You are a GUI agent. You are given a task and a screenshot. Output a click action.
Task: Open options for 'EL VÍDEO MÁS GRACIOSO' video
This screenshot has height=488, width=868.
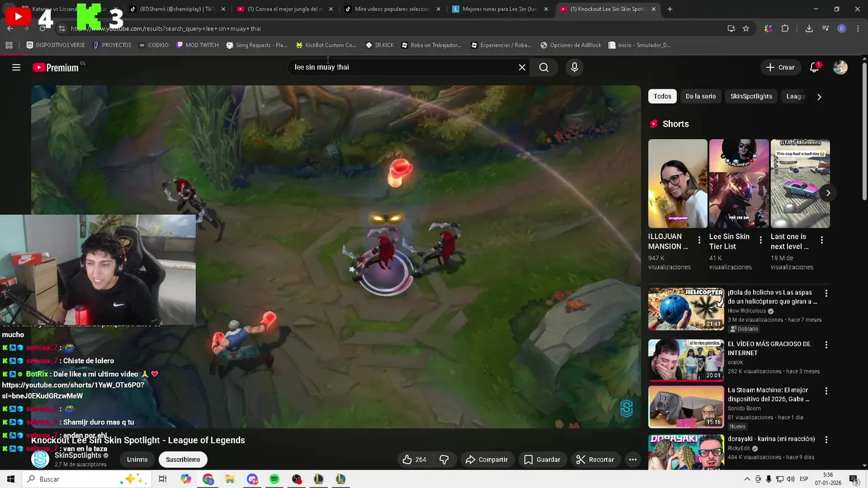pyautogui.click(x=826, y=345)
